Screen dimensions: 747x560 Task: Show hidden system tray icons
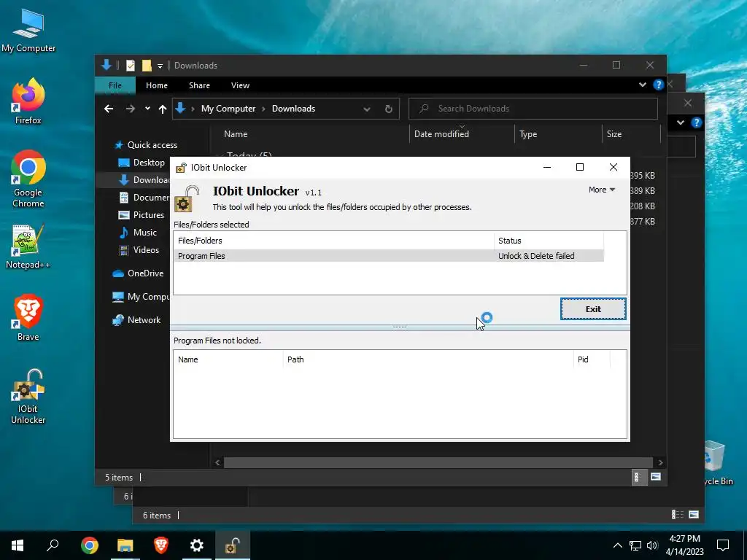click(x=617, y=545)
